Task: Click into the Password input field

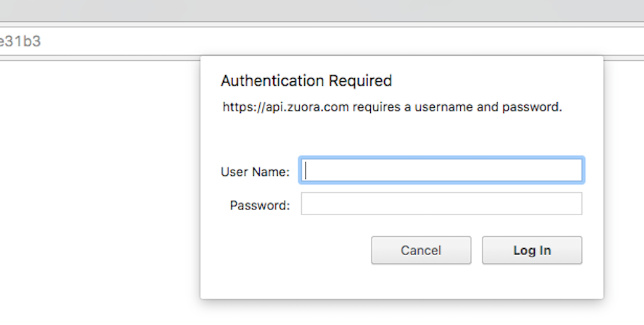Action: (441, 204)
